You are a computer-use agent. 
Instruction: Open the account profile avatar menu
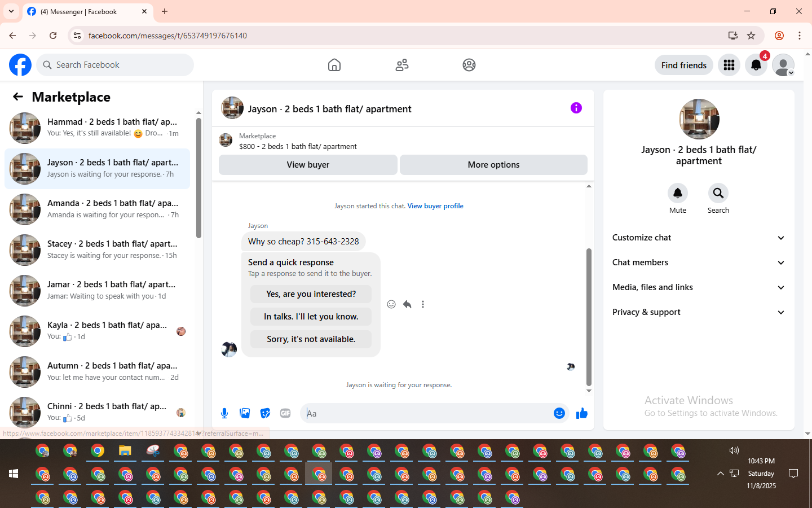(783, 65)
